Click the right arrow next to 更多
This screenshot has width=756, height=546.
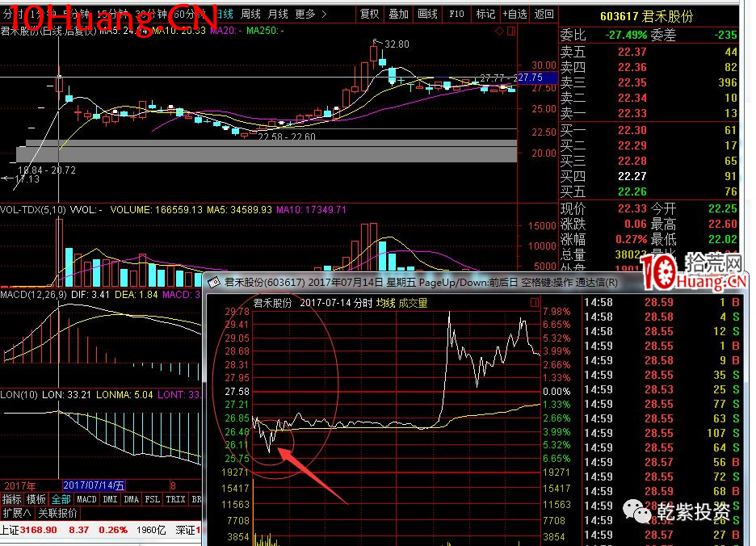324,15
